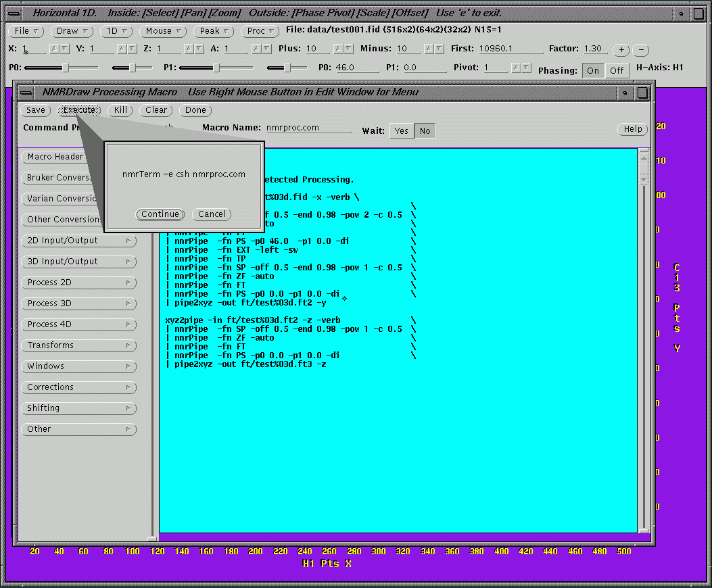
Task: Expand the Process 4D macro menu
Action: [78, 324]
